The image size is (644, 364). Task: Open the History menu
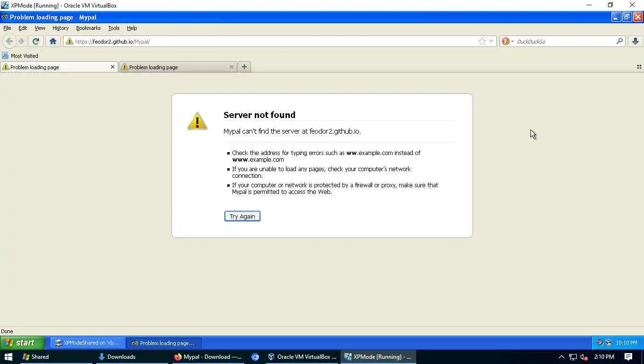tap(61, 28)
